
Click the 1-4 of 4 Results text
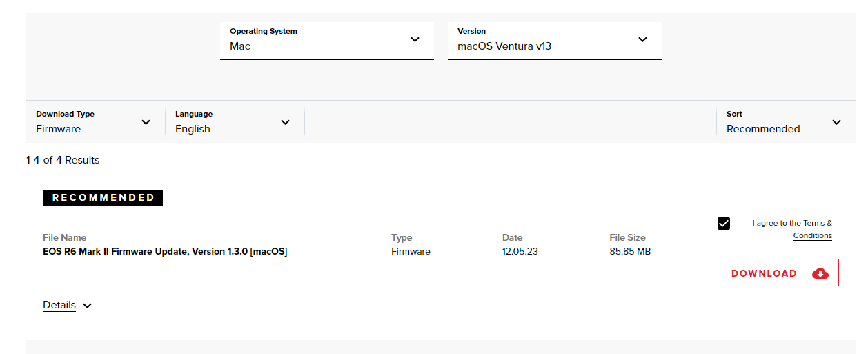point(63,160)
